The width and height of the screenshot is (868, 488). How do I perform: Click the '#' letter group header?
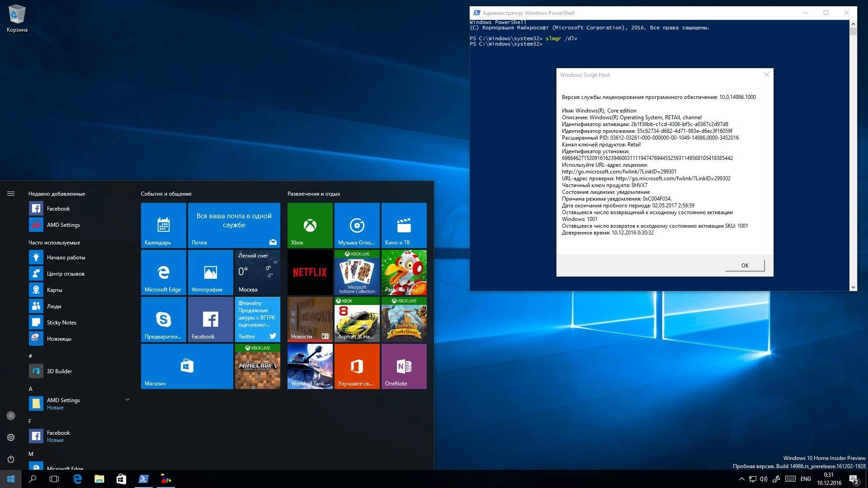tap(30, 356)
